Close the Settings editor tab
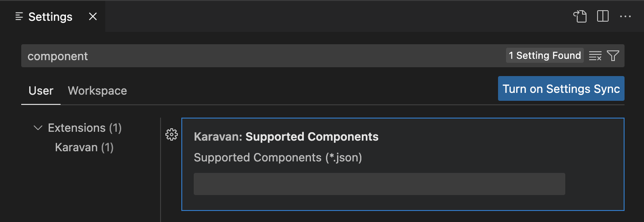644x222 pixels. (x=93, y=17)
